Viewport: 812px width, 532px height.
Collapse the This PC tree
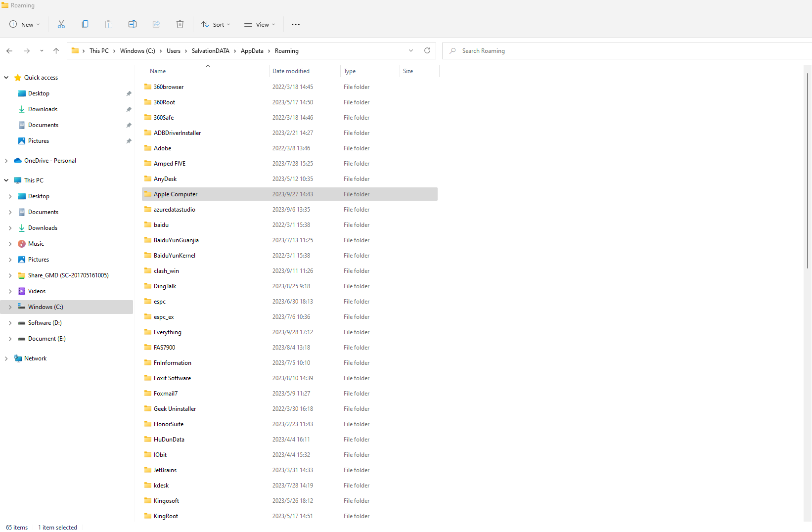pyautogui.click(x=6, y=180)
